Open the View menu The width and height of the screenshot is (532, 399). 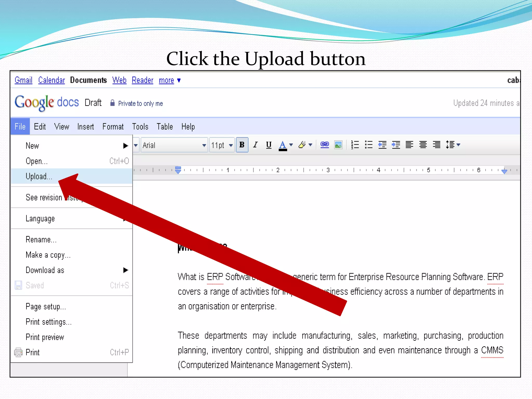point(62,127)
